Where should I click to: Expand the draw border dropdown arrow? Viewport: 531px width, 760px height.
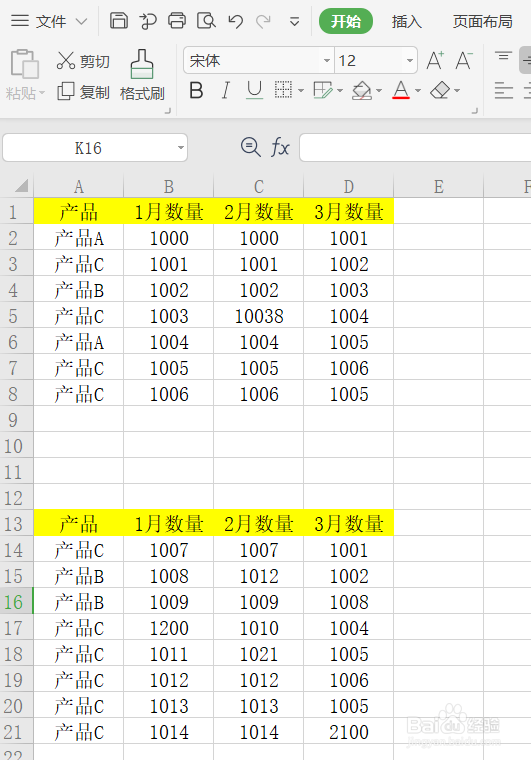tap(340, 91)
